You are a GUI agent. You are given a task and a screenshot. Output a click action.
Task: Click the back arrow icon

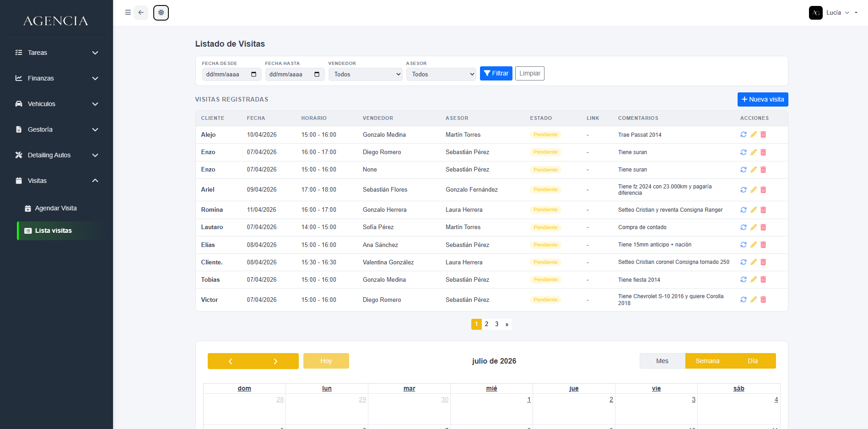pos(141,12)
